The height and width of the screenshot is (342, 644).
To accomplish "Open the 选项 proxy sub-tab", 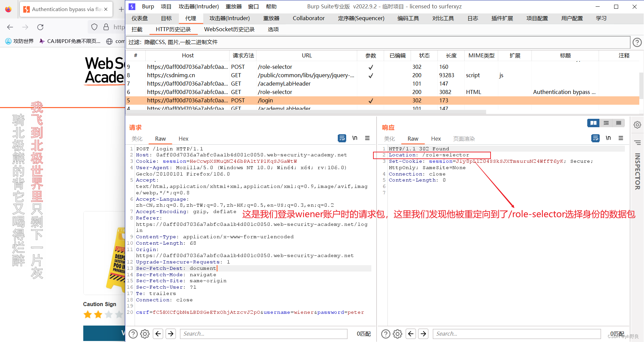I will tap(273, 29).
